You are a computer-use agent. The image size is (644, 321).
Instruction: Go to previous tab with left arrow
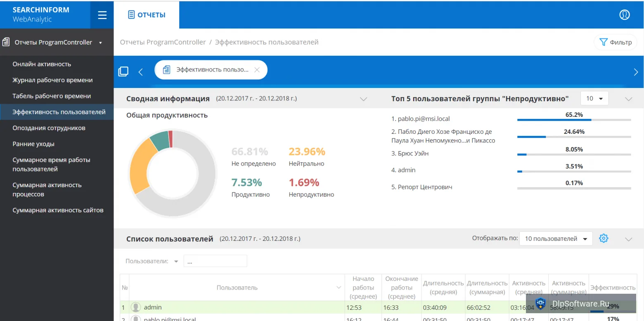click(140, 72)
